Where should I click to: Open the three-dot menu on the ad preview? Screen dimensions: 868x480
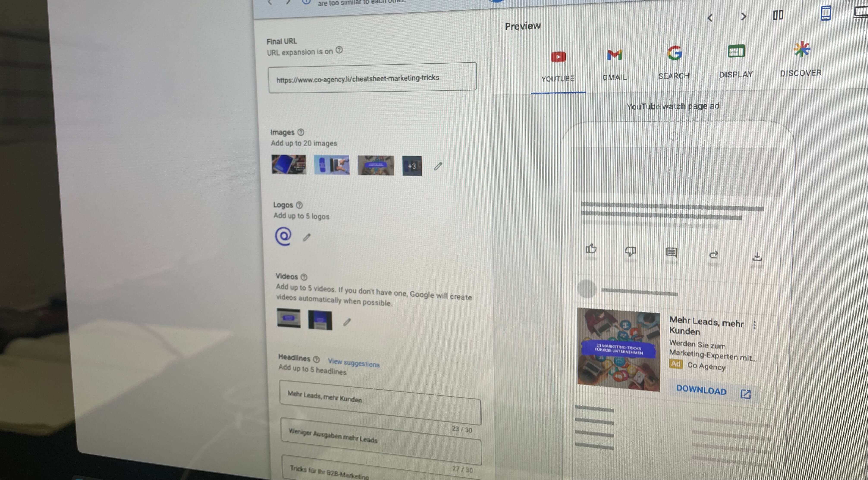coord(755,325)
